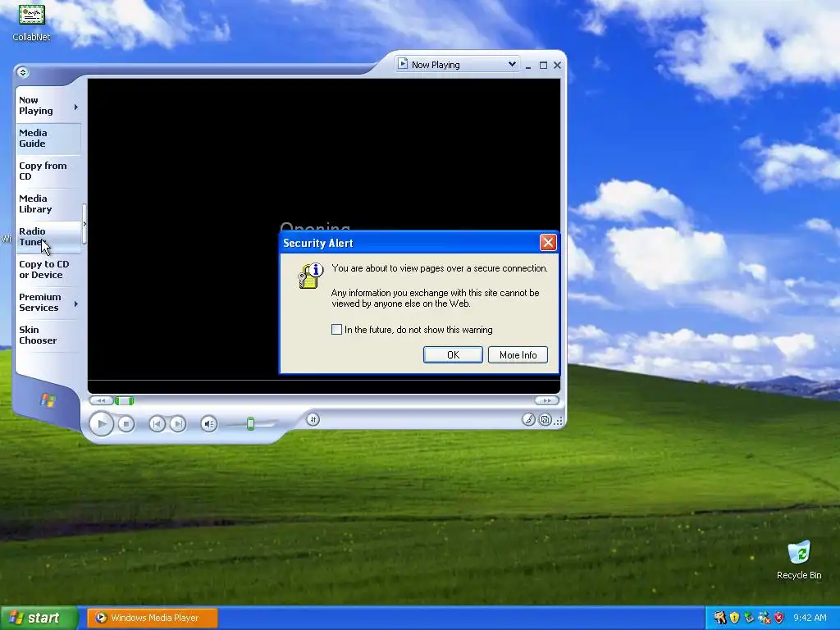
Task: Click the fast forward button on seek bar
Action: point(546,400)
